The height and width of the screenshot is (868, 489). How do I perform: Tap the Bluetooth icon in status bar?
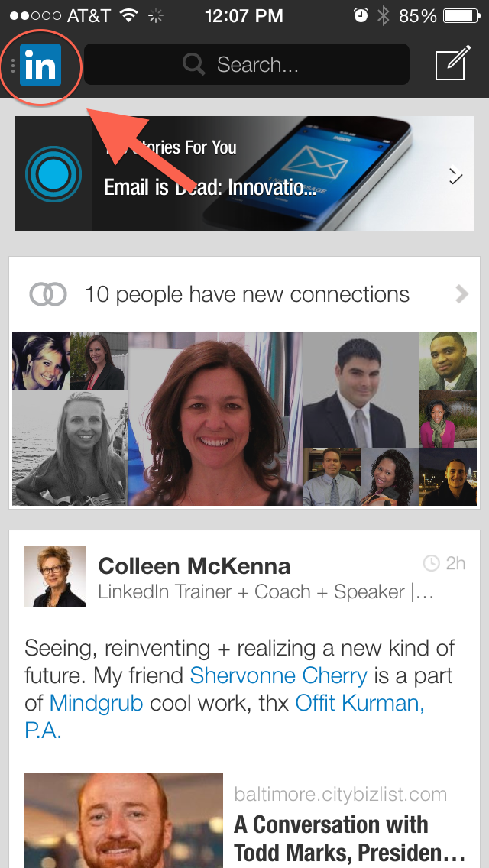(x=383, y=15)
